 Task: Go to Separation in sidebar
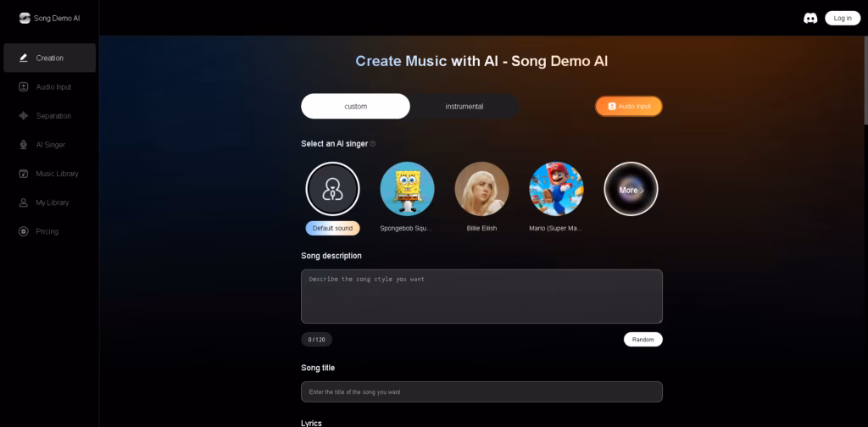click(x=49, y=115)
